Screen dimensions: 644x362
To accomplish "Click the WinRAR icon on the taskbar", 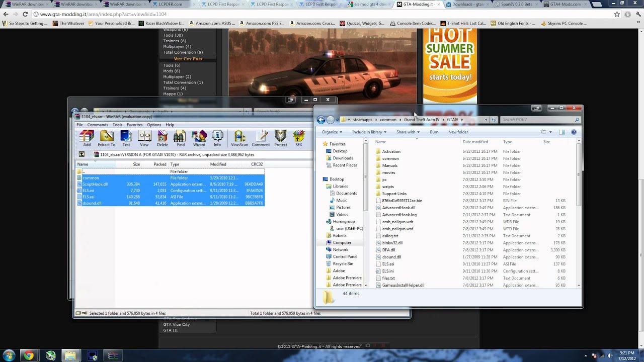I will [113, 355].
